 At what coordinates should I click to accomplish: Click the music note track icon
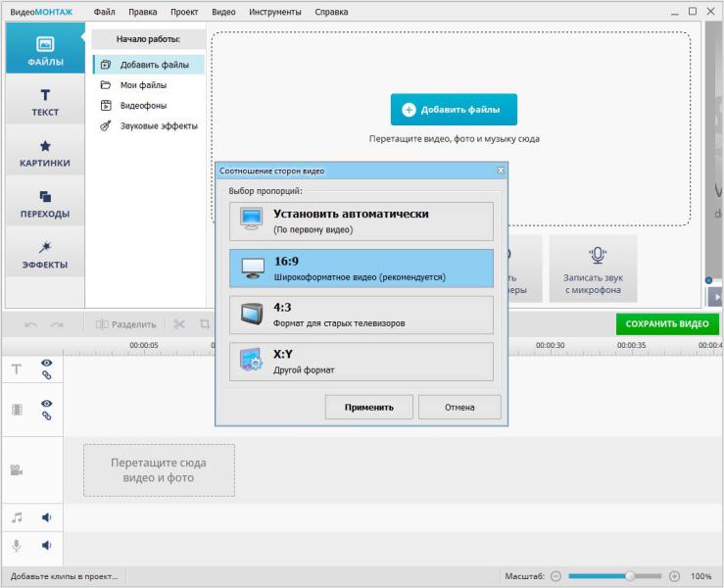pyautogui.click(x=17, y=517)
